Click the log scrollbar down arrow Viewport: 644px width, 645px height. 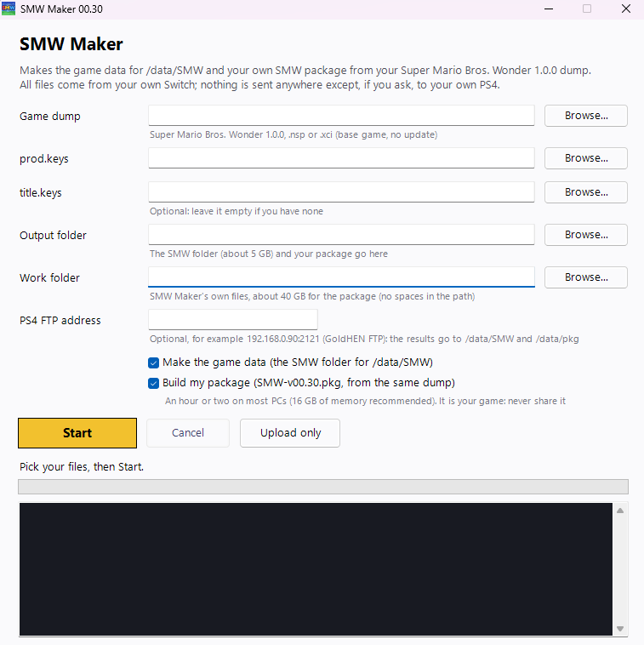pyautogui.click(x=620, y=629)
